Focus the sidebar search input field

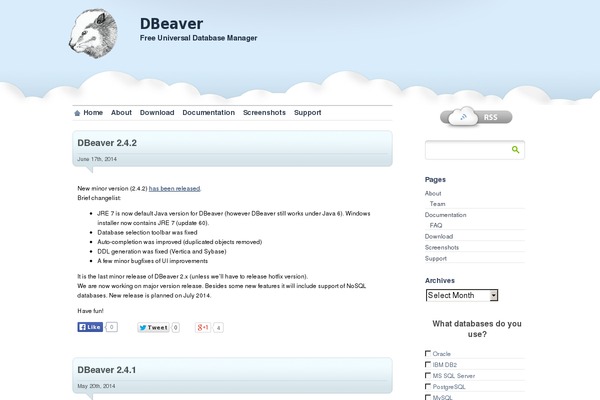tap(468, 150)
